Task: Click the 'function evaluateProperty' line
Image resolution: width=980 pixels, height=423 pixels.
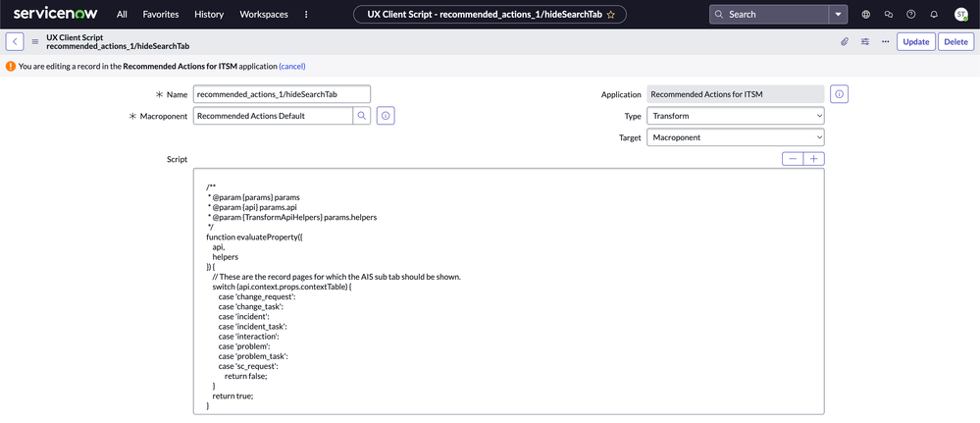Action: coord(254,238)
